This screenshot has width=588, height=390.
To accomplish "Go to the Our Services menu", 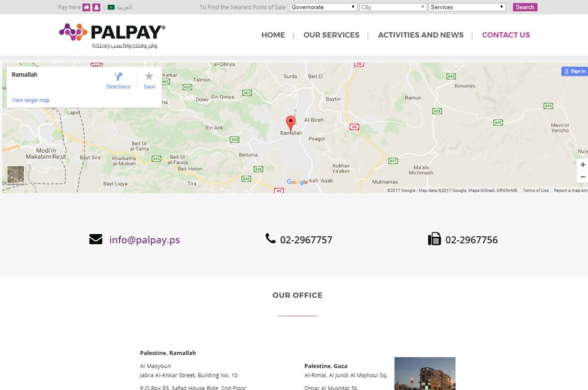I will [x=331, y=35].
